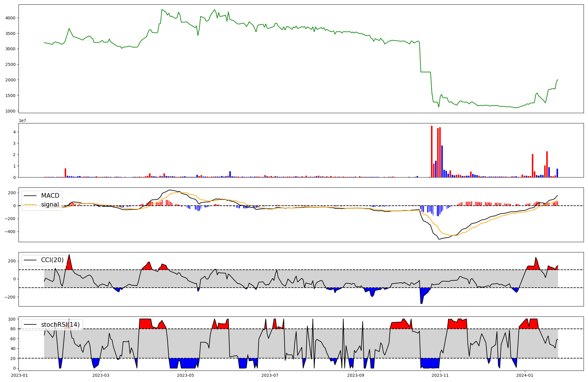The image size is (588, 382).
Task: Click the black MACD legend line sample
Action: pos(30,196)
